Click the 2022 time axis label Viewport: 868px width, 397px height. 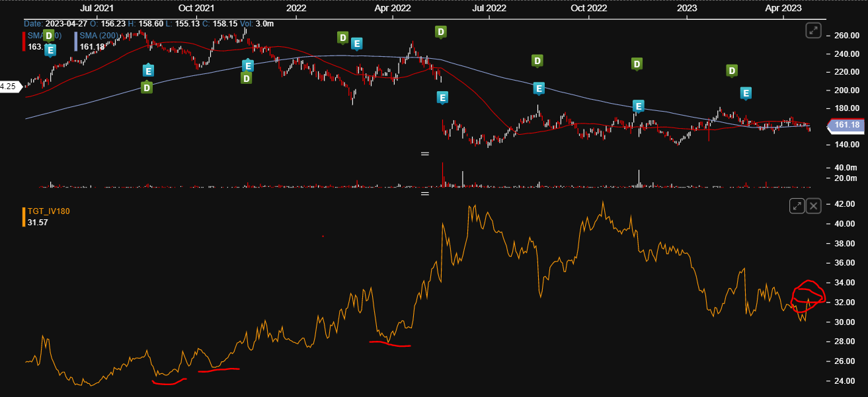[296, 8]
